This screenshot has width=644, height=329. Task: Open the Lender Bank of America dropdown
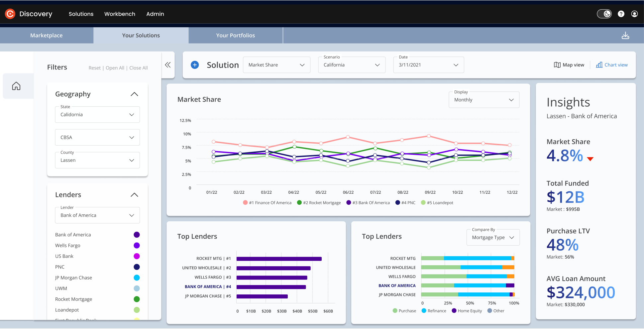[x=97, y=215]
